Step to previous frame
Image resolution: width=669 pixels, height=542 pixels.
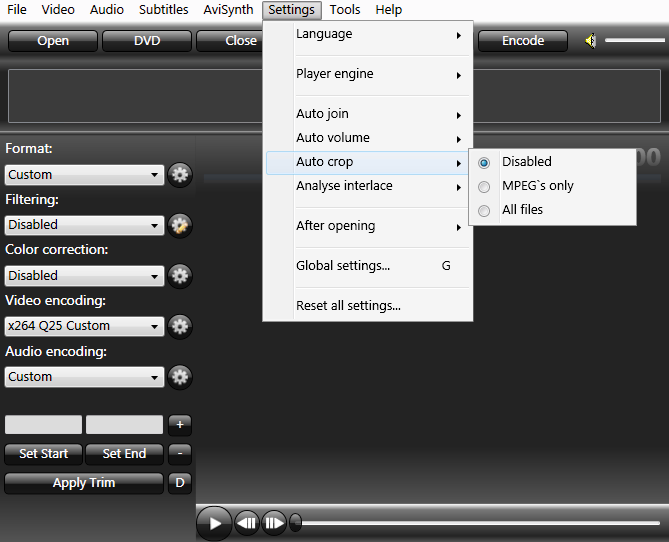point(247,522)
